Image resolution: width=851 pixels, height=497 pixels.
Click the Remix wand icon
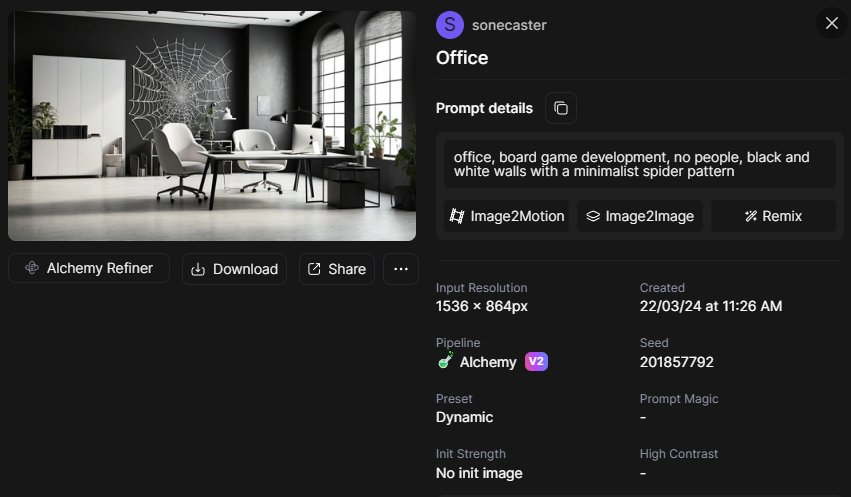751,216
